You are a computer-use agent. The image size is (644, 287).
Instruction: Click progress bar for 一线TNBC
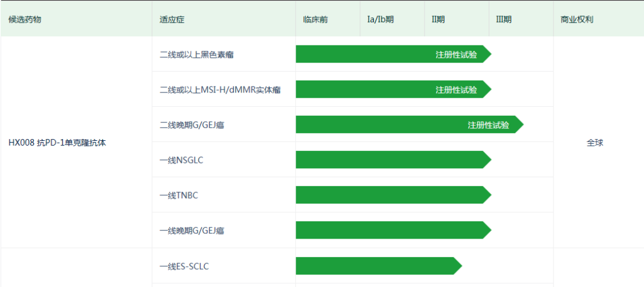pyautogui.click(x=394, y=195)
